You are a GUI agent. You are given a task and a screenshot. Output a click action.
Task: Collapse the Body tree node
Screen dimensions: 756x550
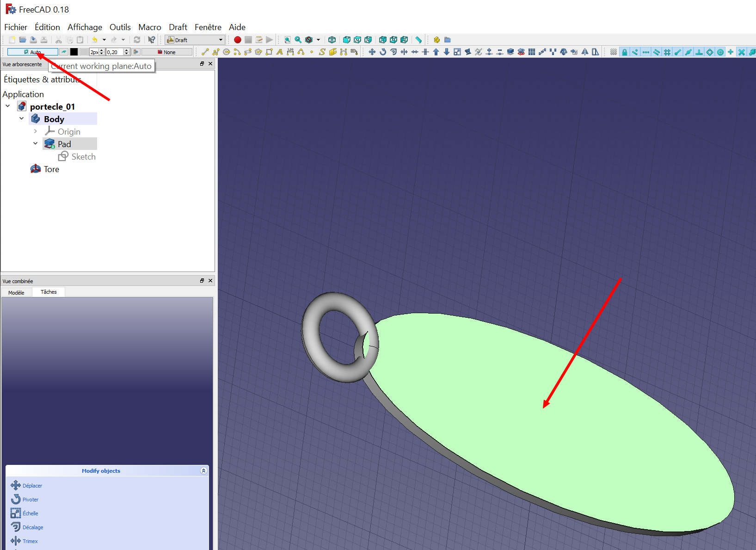pos(22,119)
